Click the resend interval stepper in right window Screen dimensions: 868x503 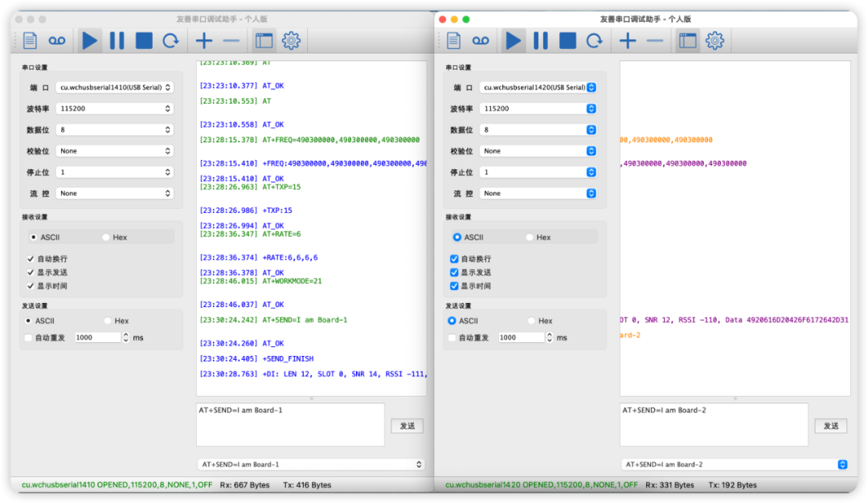click(x=549, y=337)
